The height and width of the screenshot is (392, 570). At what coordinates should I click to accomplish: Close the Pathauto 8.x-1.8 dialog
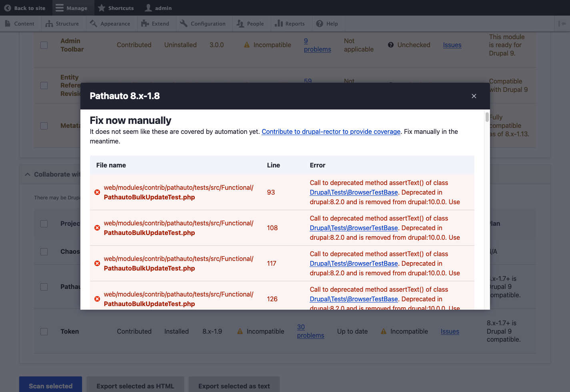tap(474, 96)
